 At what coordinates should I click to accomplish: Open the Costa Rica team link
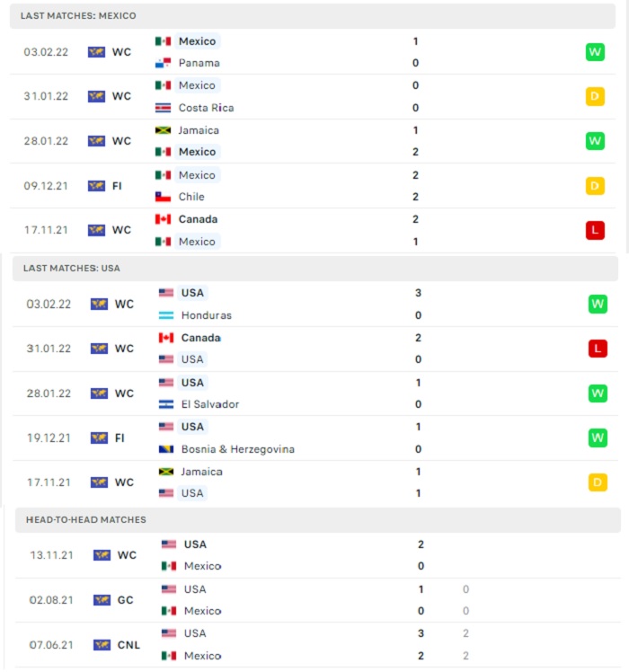[207, 108]
